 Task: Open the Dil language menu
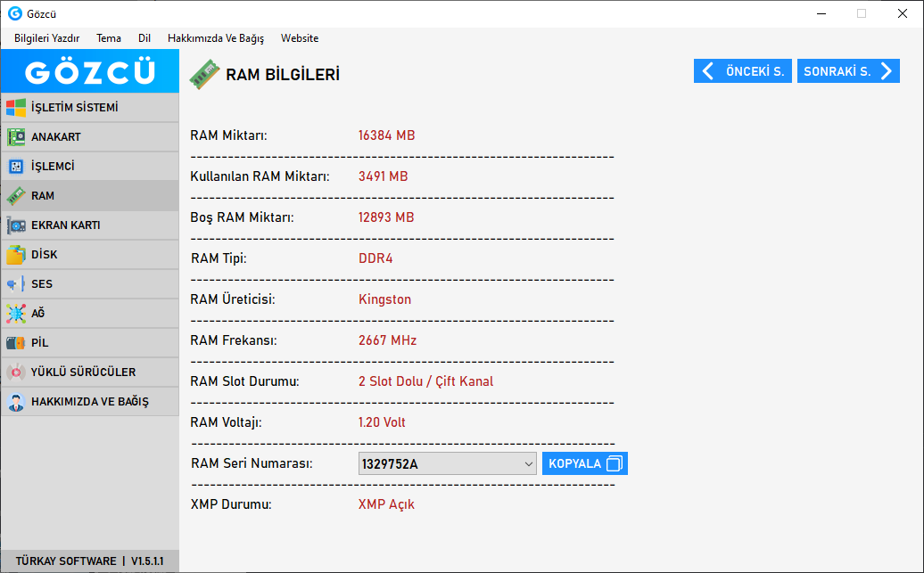(x=144, y=38)
